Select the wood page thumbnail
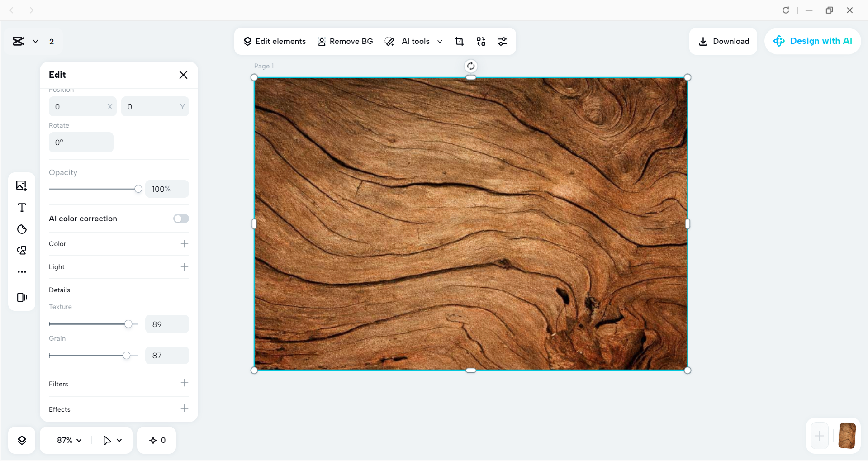Screen dimensions: 868x461 (847, 436)
